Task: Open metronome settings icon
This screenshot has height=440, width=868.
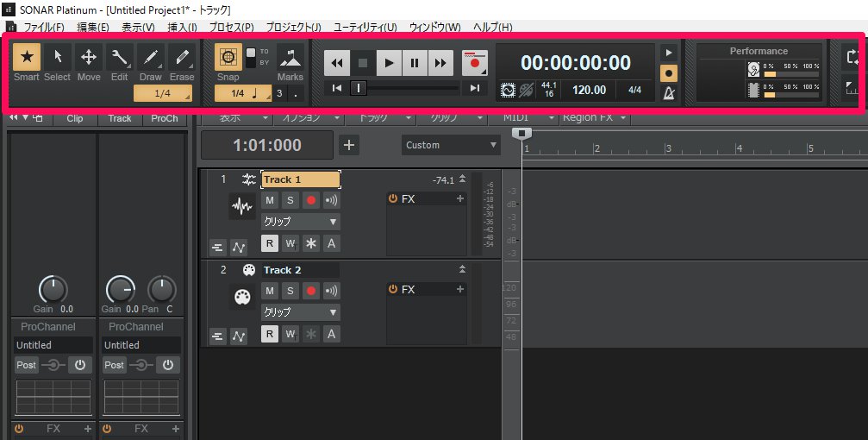Action: (669, 93)
